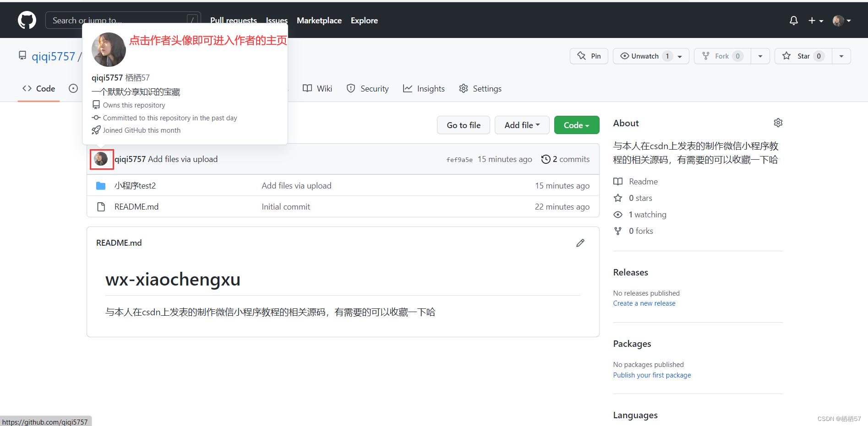This screenshot has width=868, height=426.
Task: Open GitHub home via Octocat logo
Action: click(x=27, y=20)
